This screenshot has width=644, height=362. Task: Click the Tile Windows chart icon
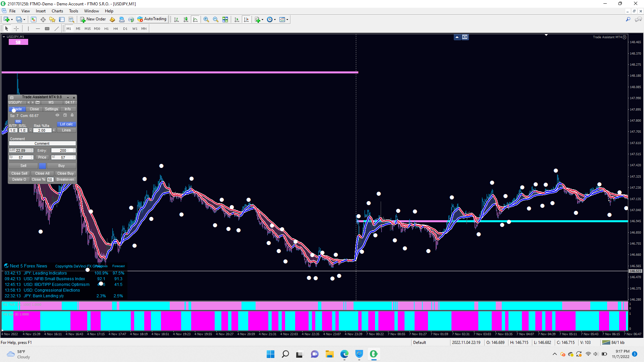tap(225, 19)
